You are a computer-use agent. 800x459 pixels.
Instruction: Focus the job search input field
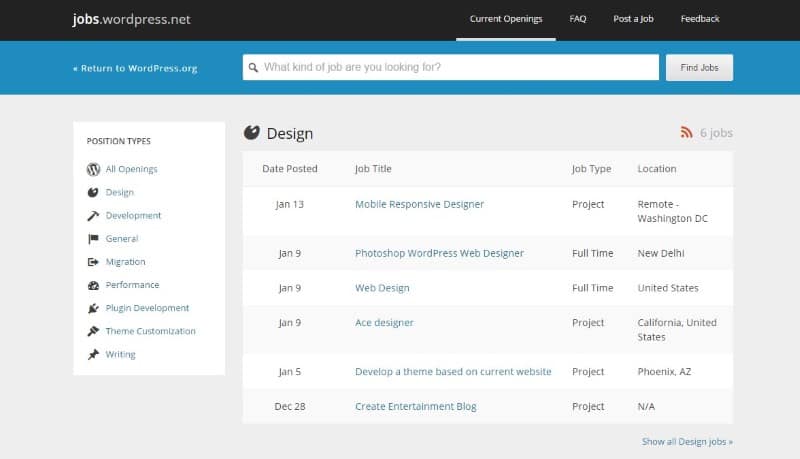coord(451,67)
